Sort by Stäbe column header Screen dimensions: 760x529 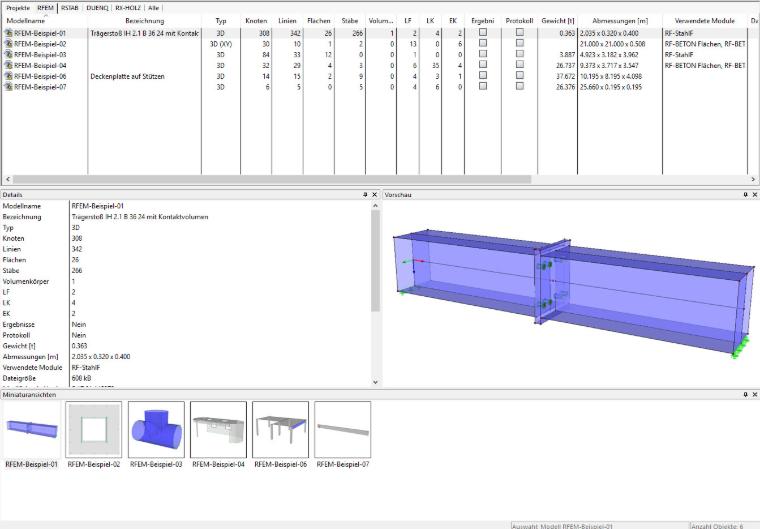[349, 21]
